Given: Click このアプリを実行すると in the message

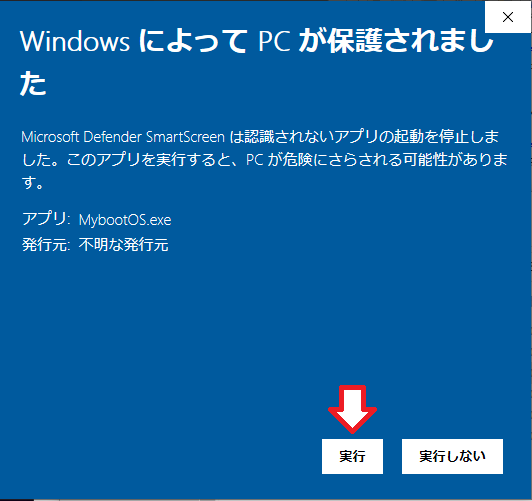Looking at the screenshot, I should 148,159.
